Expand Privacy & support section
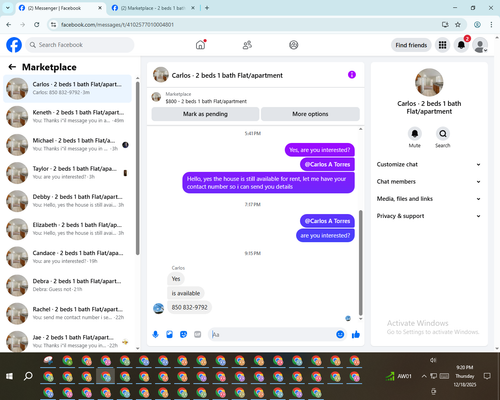The width and height of the screenshot is (500, 400). click(429, 216)
